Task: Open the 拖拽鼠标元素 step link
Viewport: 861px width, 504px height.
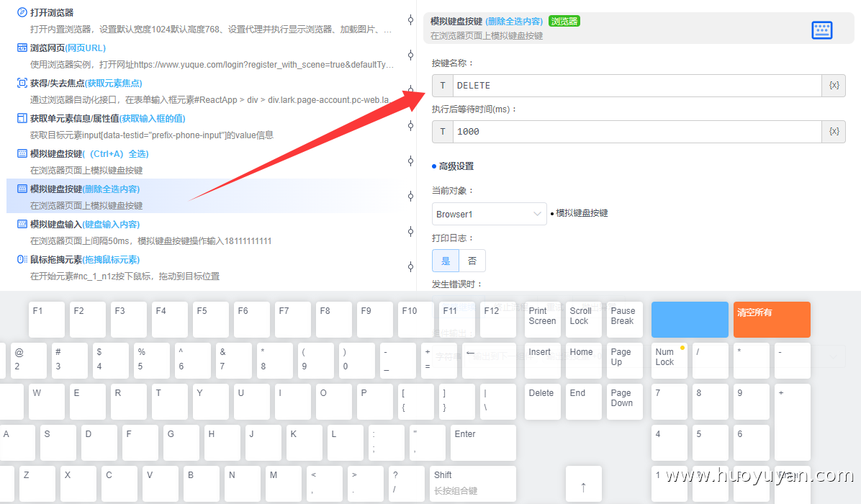Action: pyautogui.click(x=111, y=259)
